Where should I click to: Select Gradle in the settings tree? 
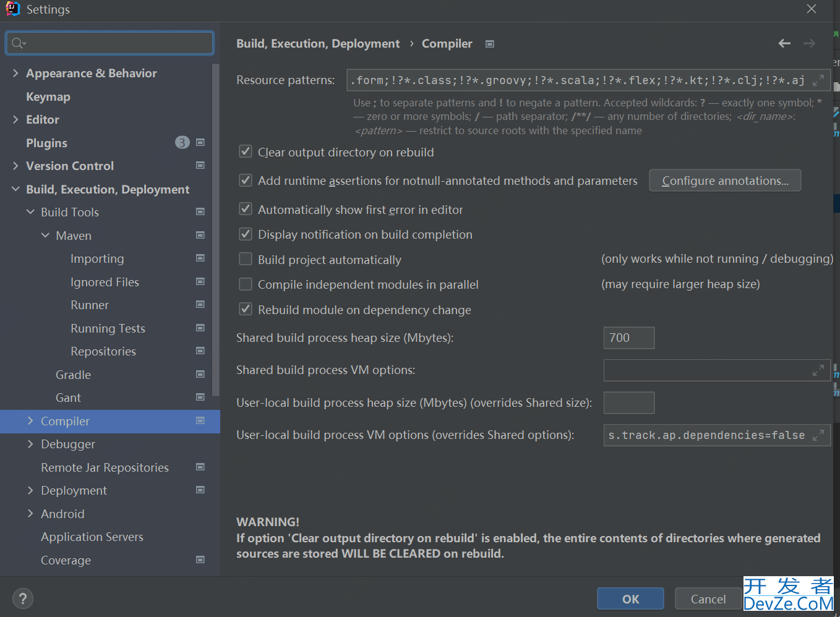pyautogui.click(x=73, y=375)
